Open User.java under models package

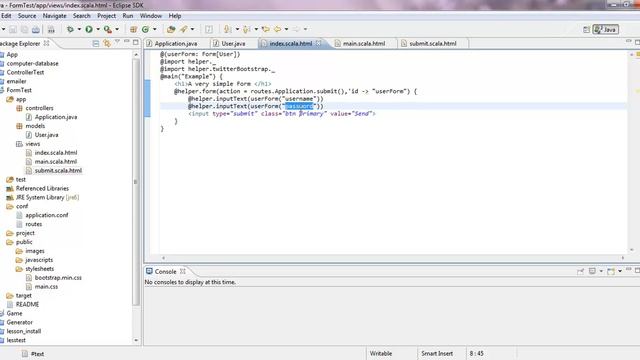(47, 135)
